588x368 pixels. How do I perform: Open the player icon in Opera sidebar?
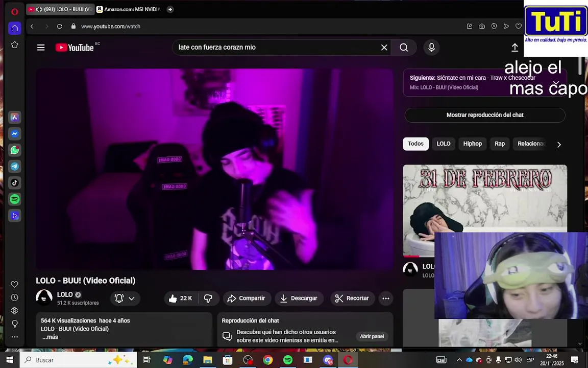pos(15,216)
